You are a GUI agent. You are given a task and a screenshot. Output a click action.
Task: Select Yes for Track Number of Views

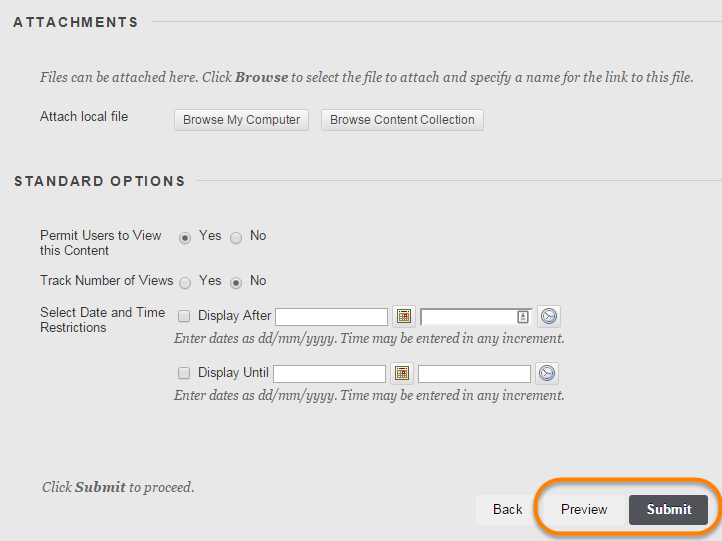(x=185, y=283)
